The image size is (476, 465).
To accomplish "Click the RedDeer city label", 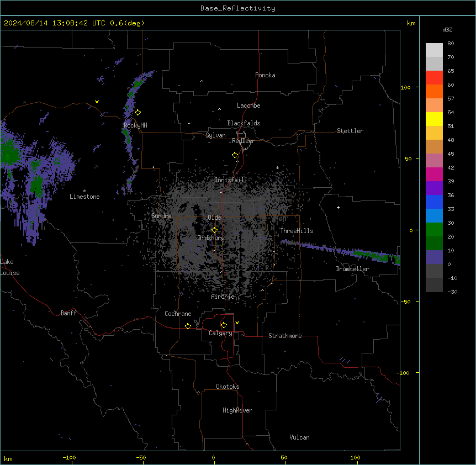I will [243, 141].
